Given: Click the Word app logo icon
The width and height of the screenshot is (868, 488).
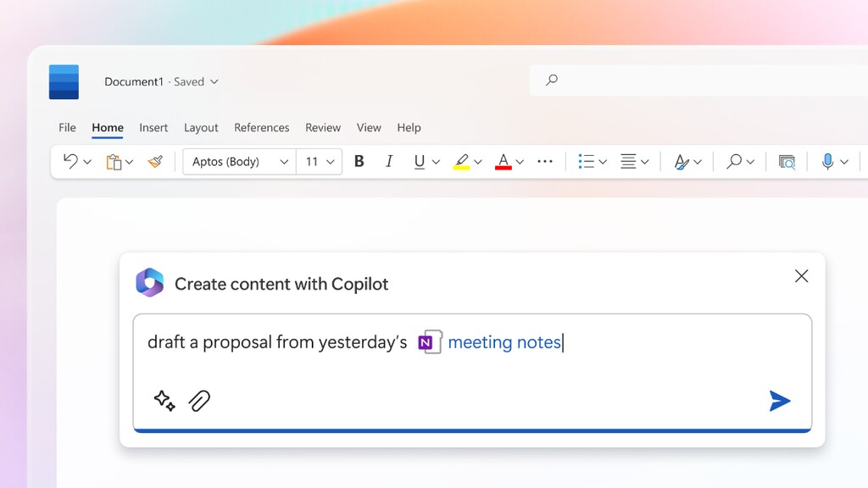Looking at the screenshot, I should pyautogui.click(x=64, y=82).
